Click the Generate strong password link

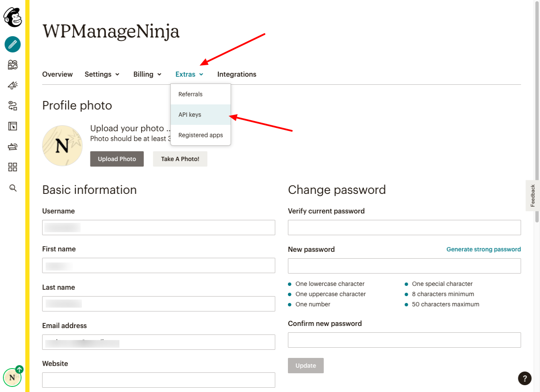click(484, 249)
